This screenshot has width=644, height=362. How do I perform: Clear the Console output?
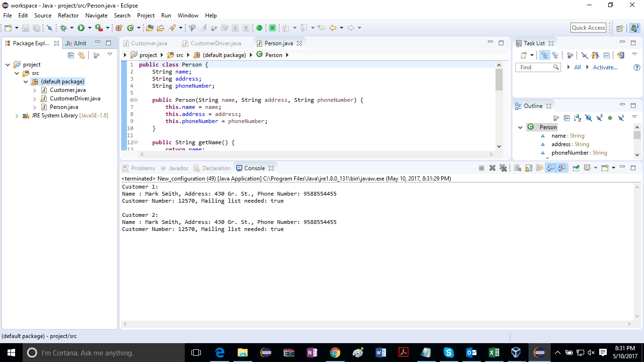518,168
